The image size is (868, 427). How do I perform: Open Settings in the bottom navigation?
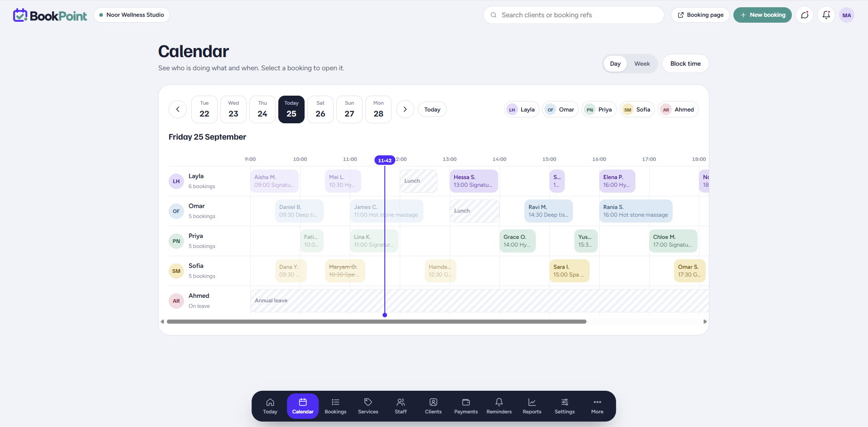click(x=565, y=406)
